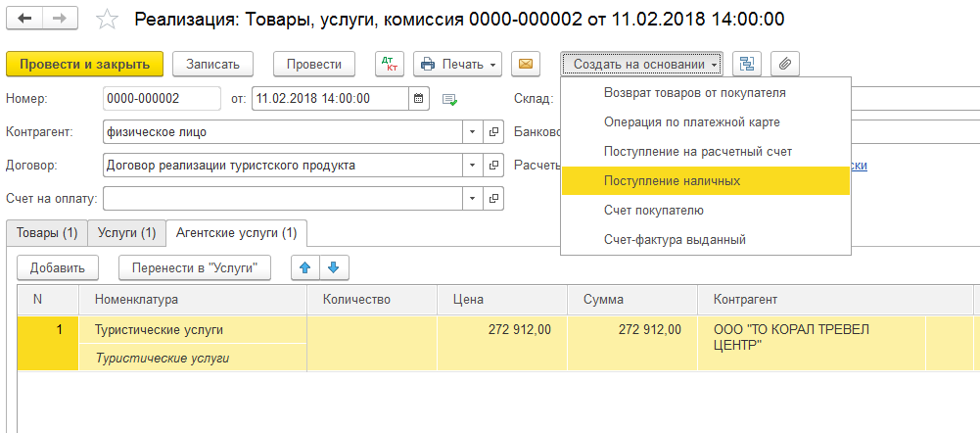Show Дт/Кт accounting entries icon
980x433 pixels.
[390, 64]
